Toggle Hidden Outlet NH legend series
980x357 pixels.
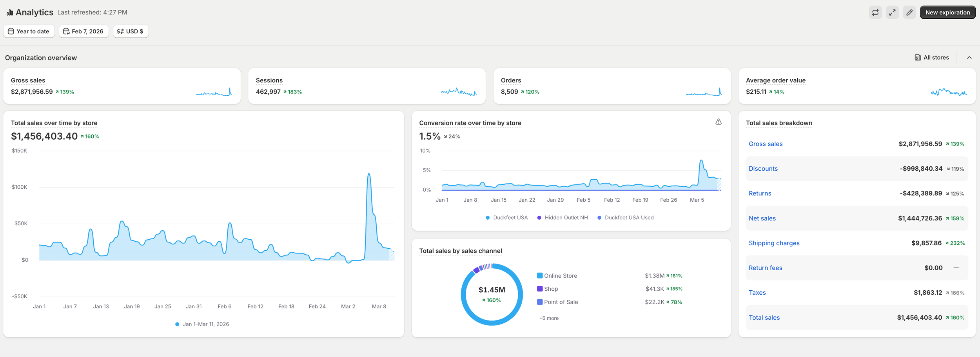click(x=562, y=218)
